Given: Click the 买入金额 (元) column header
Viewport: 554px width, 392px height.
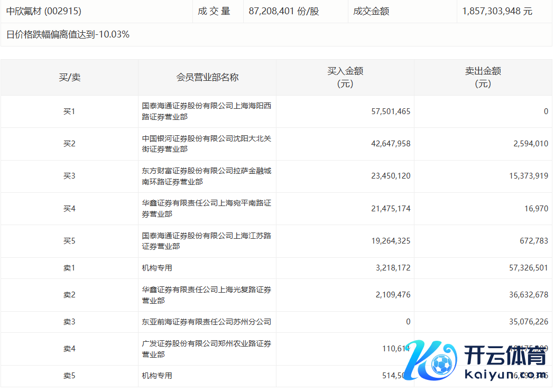Looking at the screenshot, I should pos(345,77).
